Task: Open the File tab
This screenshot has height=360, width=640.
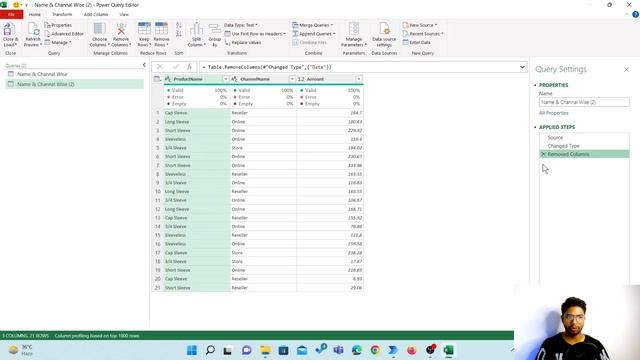Action: pos(11,14)
